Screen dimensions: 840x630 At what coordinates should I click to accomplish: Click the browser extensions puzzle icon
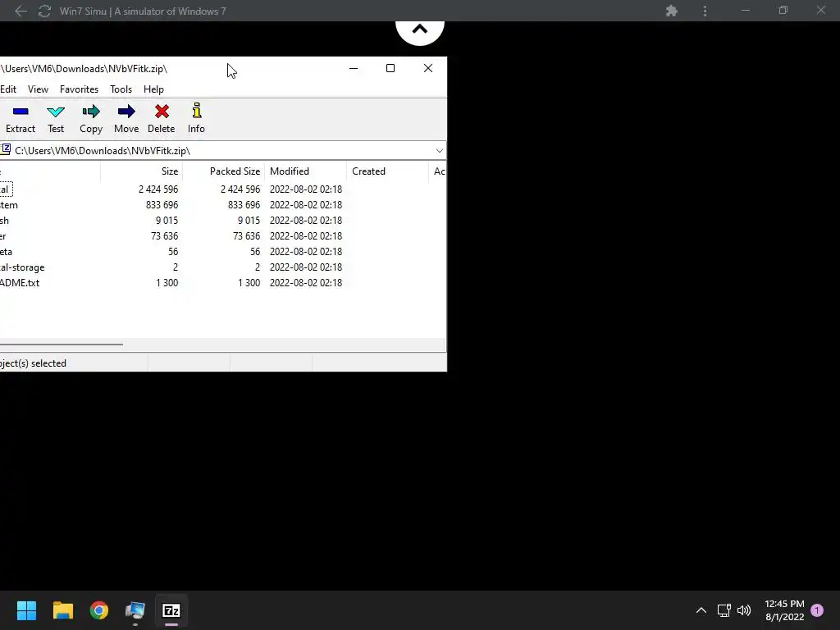(671, 11)
